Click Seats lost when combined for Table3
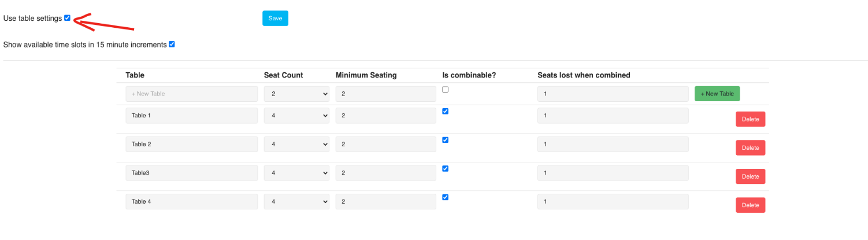Screen dimensions: 868x240 pyautogui.click(x=613, y=173)
